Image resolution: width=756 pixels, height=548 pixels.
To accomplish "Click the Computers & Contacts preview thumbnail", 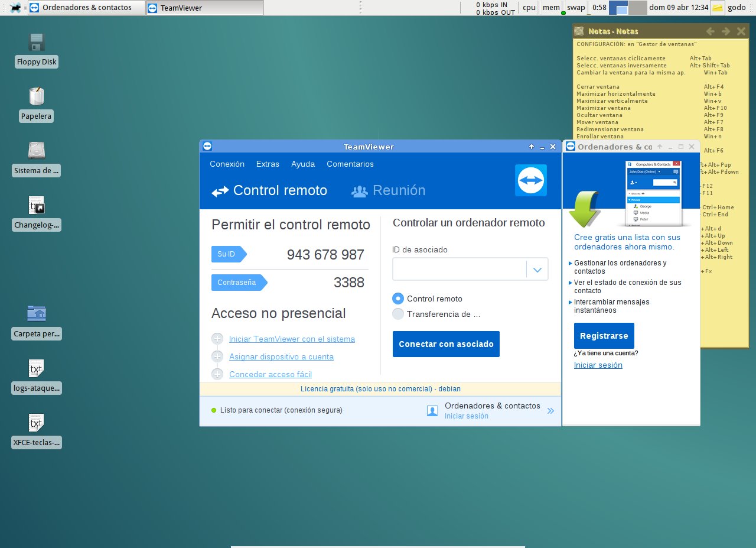I will (x=653, y=193).
